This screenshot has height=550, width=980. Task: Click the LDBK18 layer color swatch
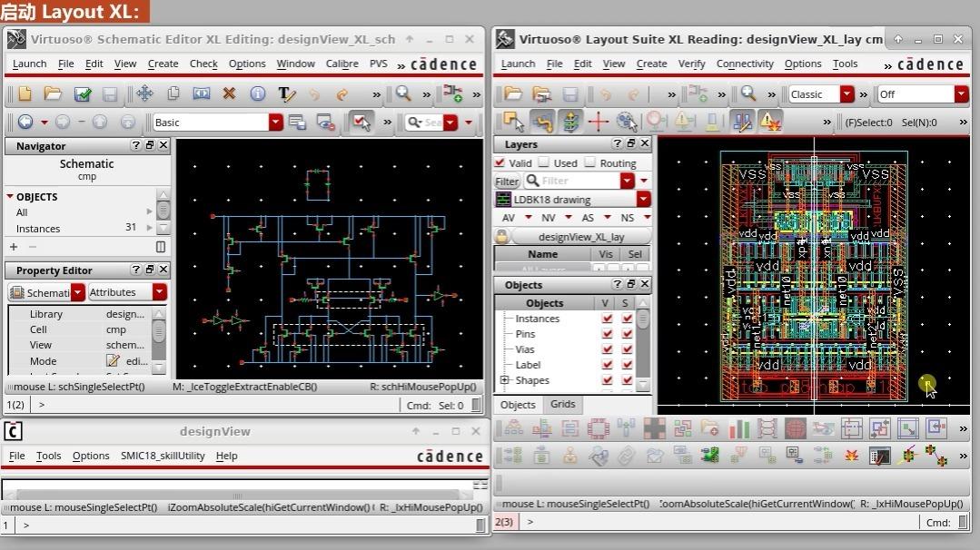pos(503,199)
